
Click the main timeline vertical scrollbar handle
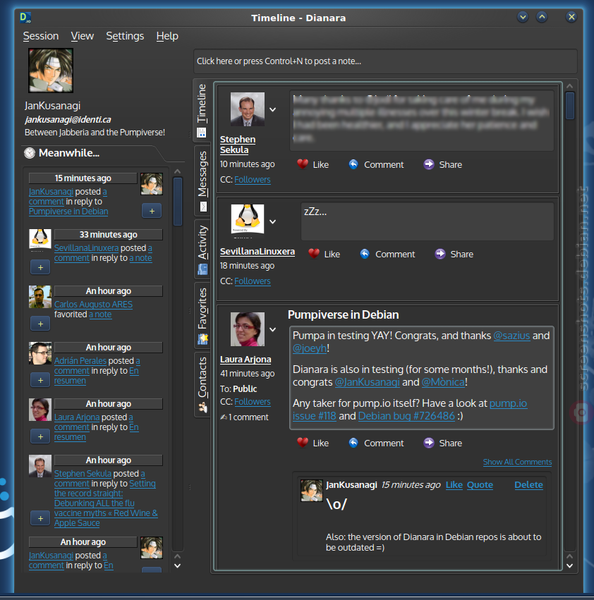[570, 105]
